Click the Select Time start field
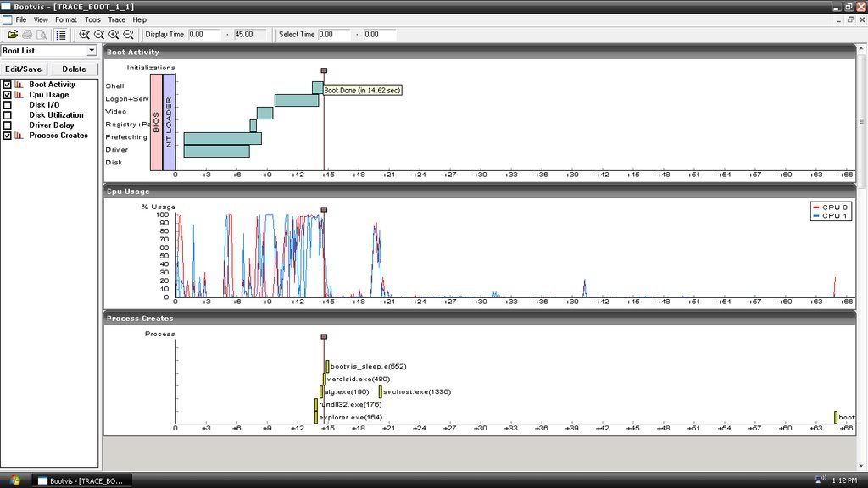 (334, 34)
